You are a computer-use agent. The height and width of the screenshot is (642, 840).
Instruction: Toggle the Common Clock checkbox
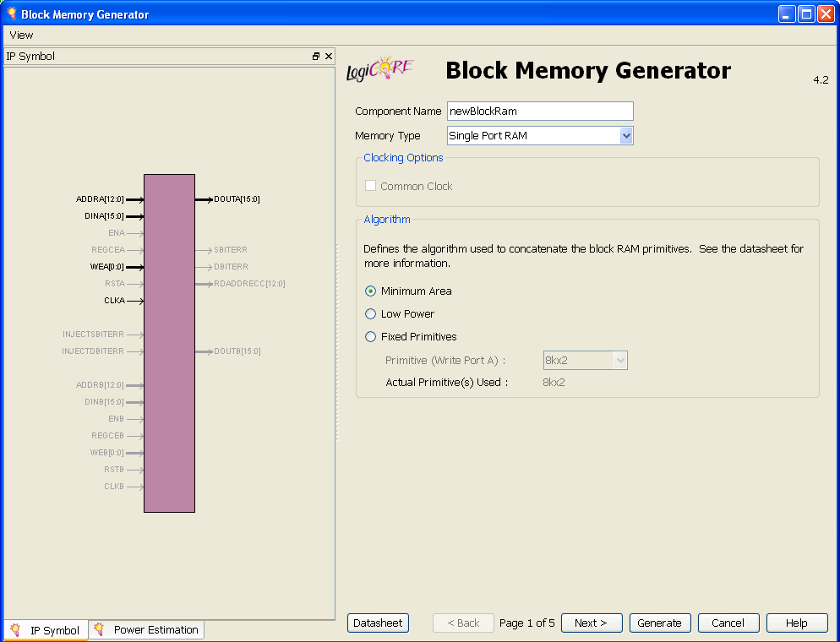(x=370, y=186)
